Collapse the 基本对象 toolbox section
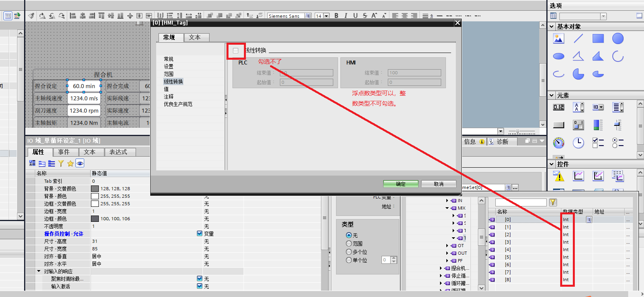Screen dimensions: 644x297 (552, 26)
